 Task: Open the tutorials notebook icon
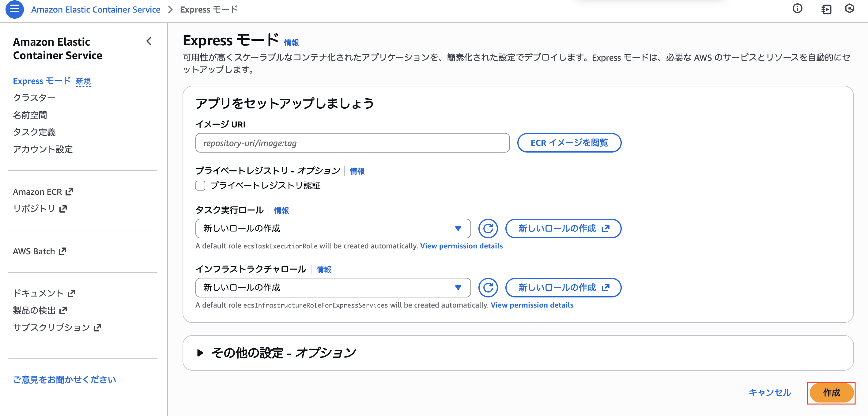826,9
